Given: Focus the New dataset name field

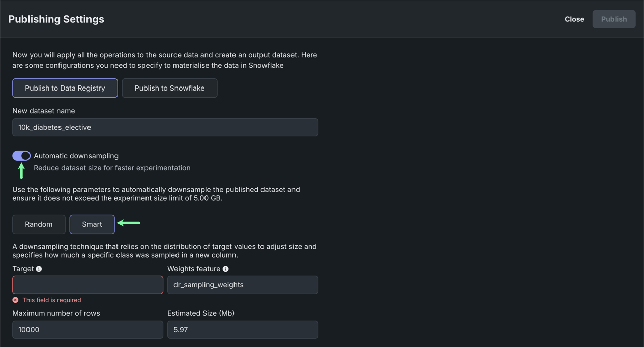Looking at the screenshot, I should pos(165,127).
